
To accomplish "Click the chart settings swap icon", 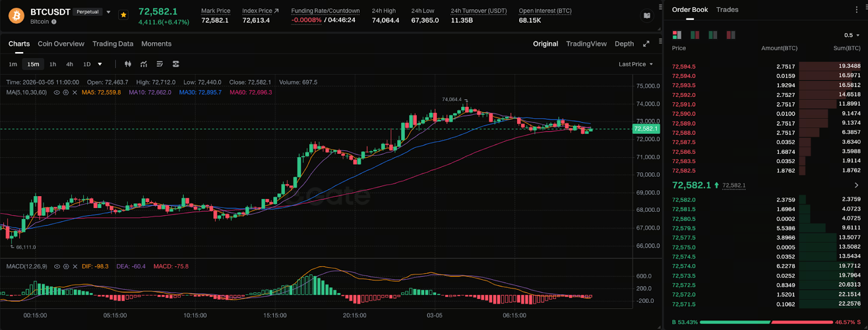I will tap(176, 64).
